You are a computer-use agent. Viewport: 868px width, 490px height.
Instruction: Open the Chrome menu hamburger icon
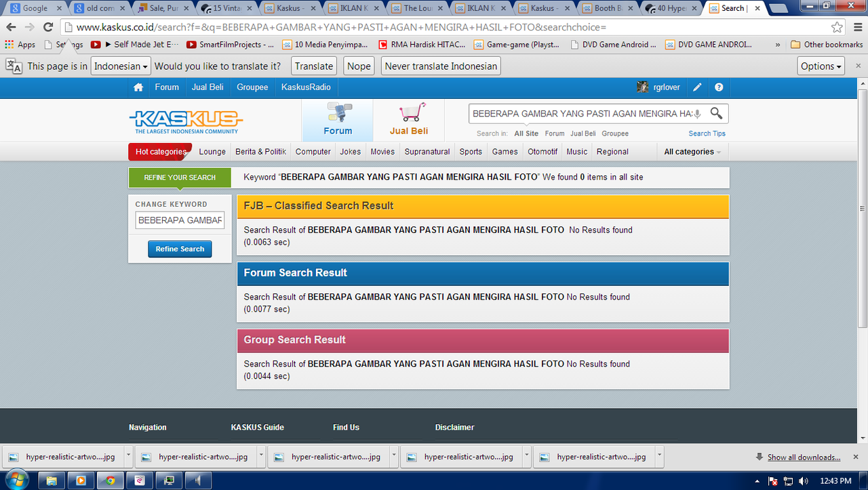click(856, 27)
